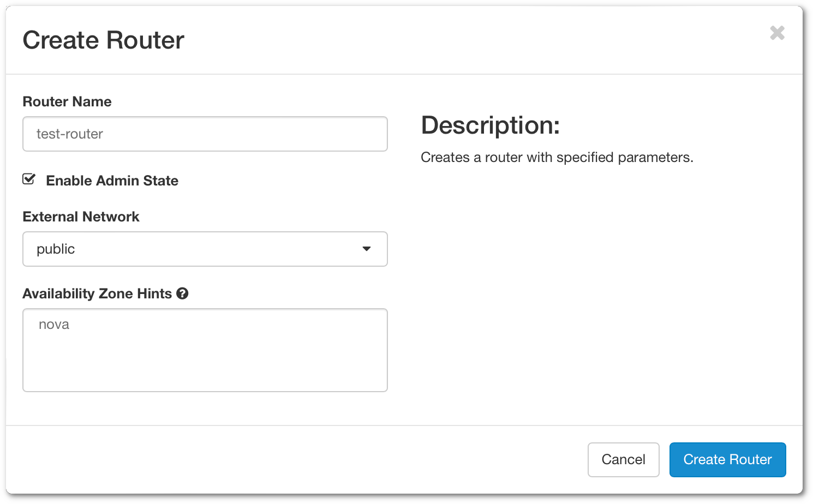Image resolution: width=813 pixels, height=504 pixels.
Task: Click the Create Router dialog title
Action: coord(104,40)
